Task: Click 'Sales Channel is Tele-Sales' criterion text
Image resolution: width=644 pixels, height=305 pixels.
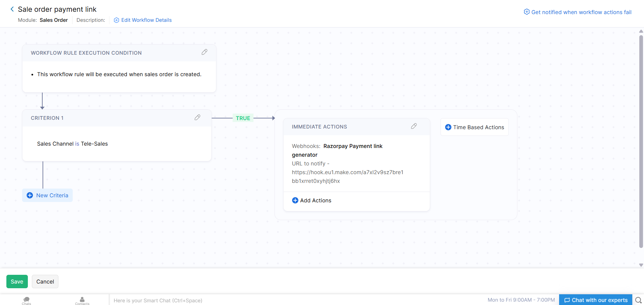Action: coord(72,144)
